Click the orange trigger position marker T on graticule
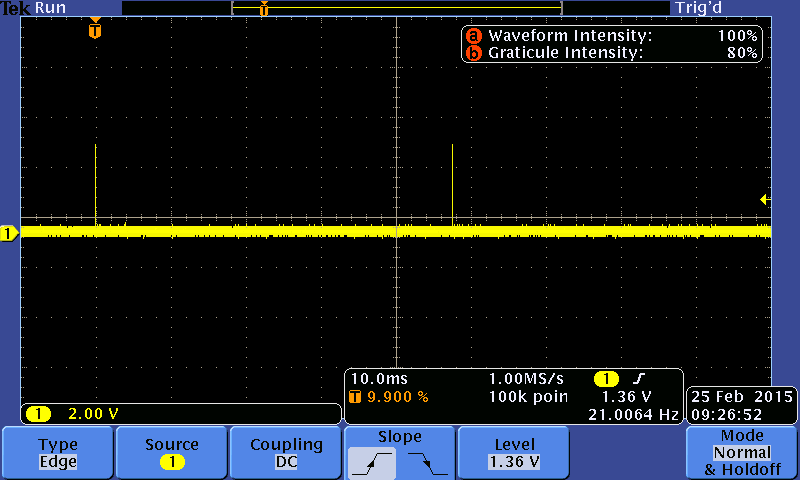The image size is (800, 480). click(x=95, y=29)
